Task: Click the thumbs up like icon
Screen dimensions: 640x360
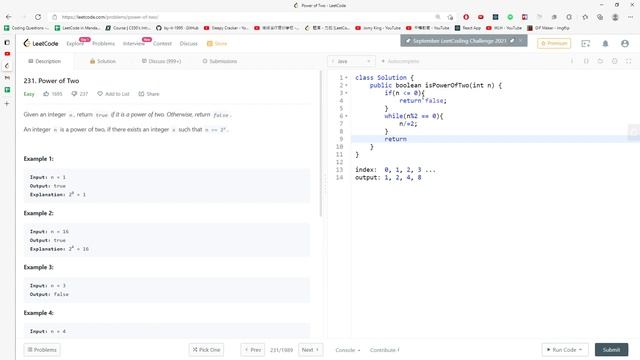Action: pyautogui.click(x=46, y=94)
